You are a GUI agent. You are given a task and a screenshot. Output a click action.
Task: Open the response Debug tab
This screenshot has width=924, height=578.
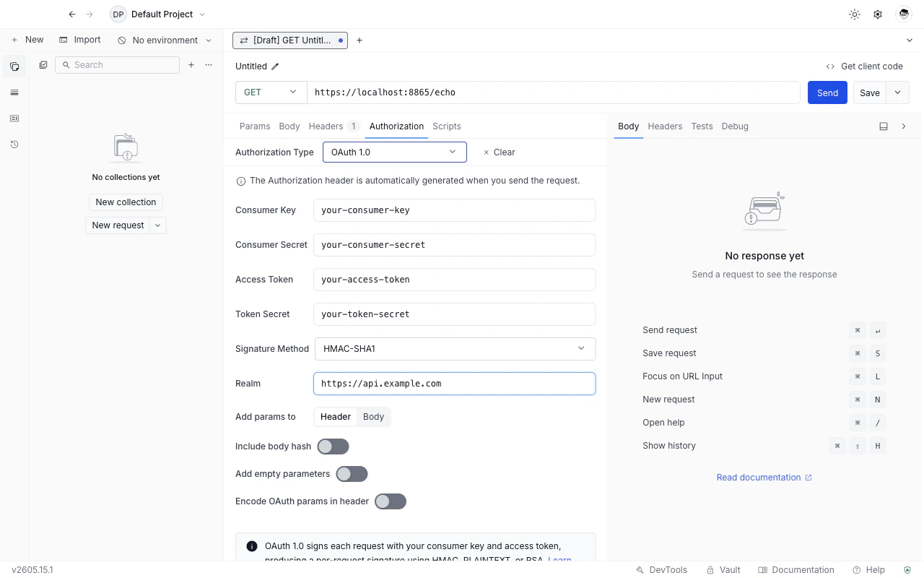735,126
